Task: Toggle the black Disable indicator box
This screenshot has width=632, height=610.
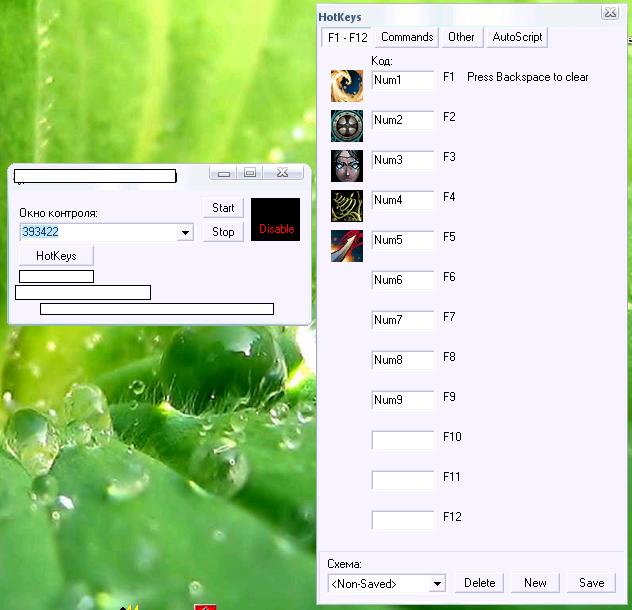Action: coord(275,220)
